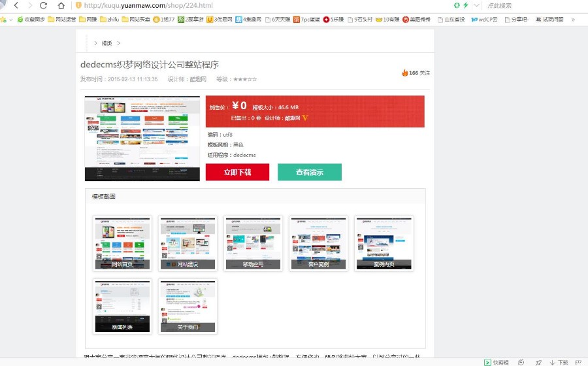This screenshot has width=588, height=366.
Task: Open the 山东省按 bookmark
Action: click(x=451, y=20)
